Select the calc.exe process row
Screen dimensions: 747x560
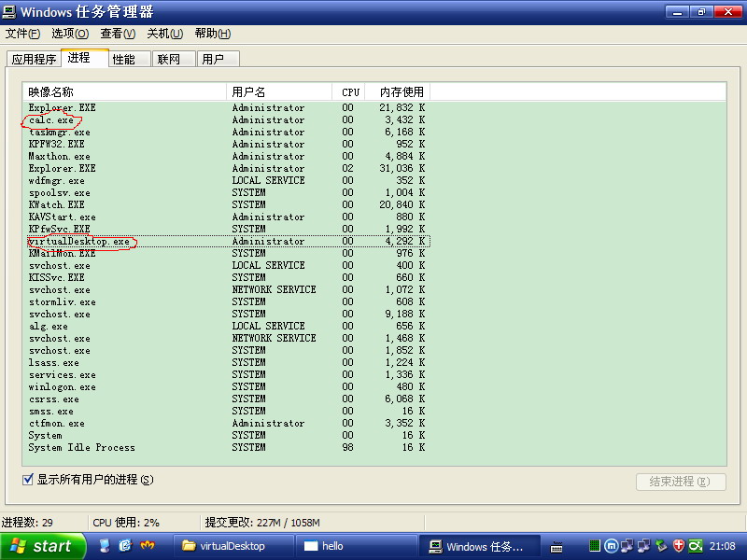226,120
